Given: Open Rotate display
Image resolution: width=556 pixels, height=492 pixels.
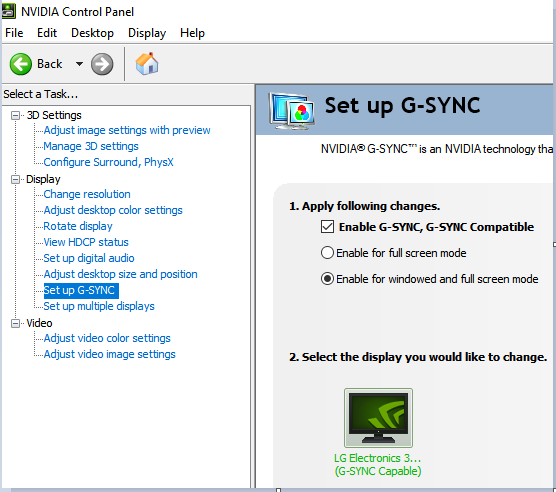Looking at the screenshot, I should pos(78,226).
